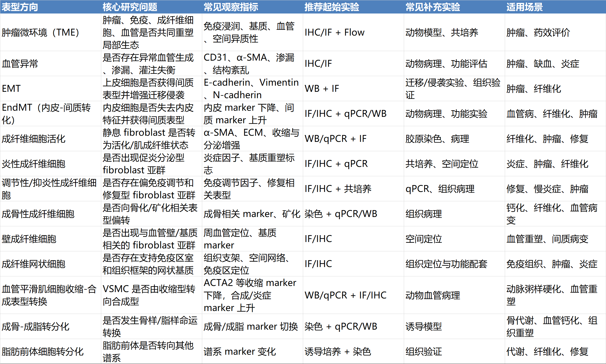
Task: Select the 成纤维细胞活化 cell
Action: coord(33,139)
